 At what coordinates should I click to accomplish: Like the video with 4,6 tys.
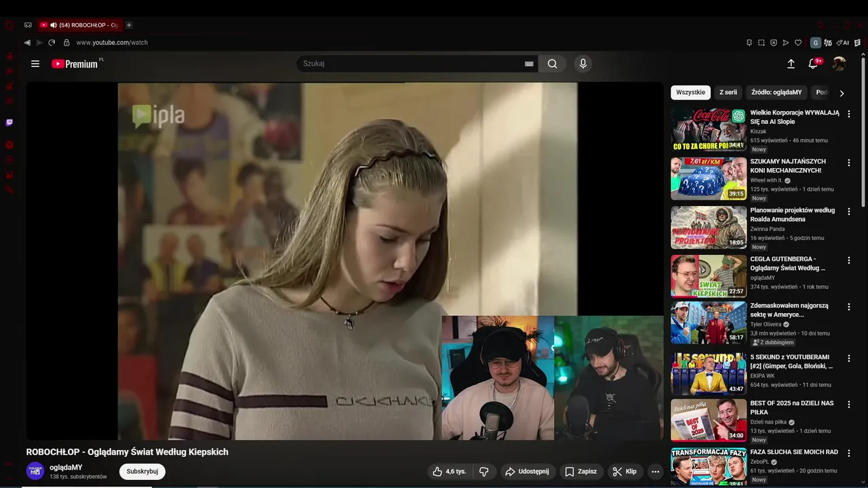pyautogui.click(x=450, y=471)
